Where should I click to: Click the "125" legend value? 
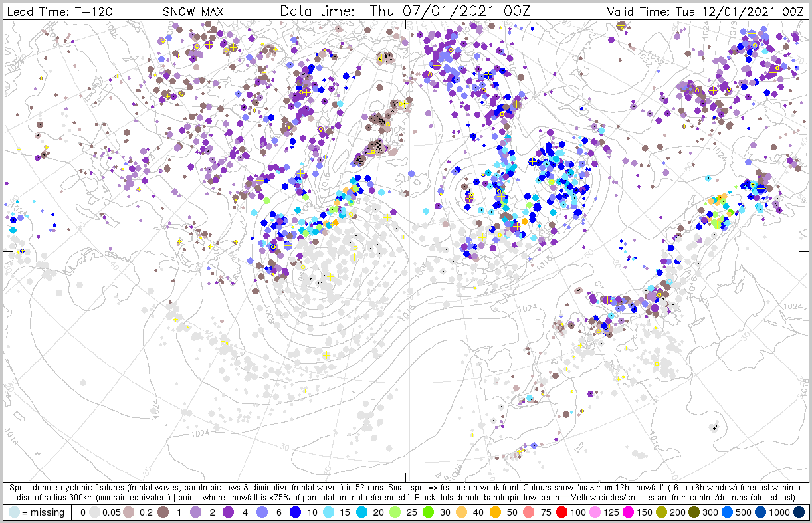(x=611, y=512)
